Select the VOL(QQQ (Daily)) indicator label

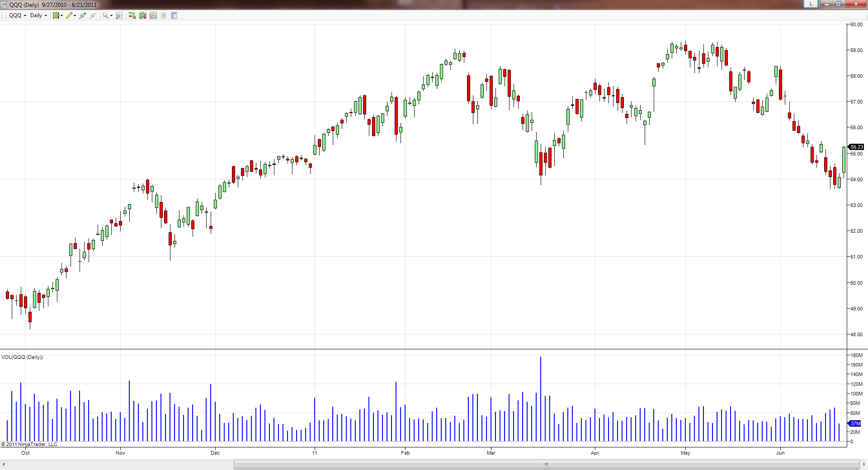coord(22,357)
